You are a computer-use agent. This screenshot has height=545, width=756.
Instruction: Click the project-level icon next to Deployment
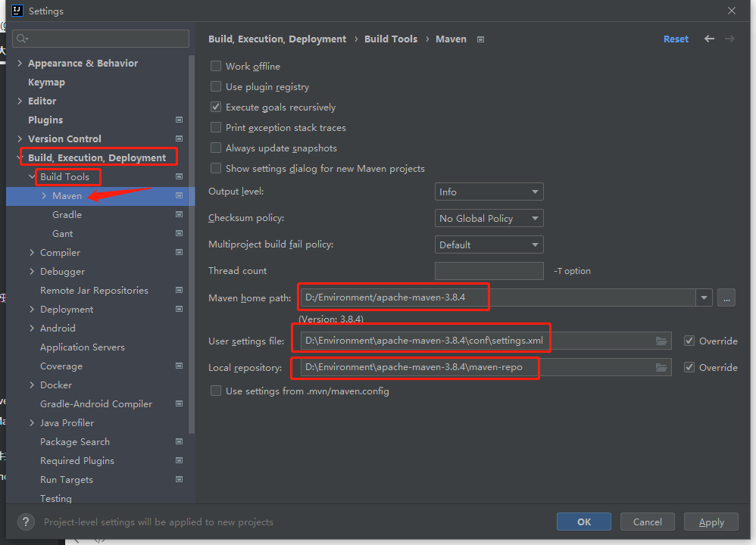(179, 309)
